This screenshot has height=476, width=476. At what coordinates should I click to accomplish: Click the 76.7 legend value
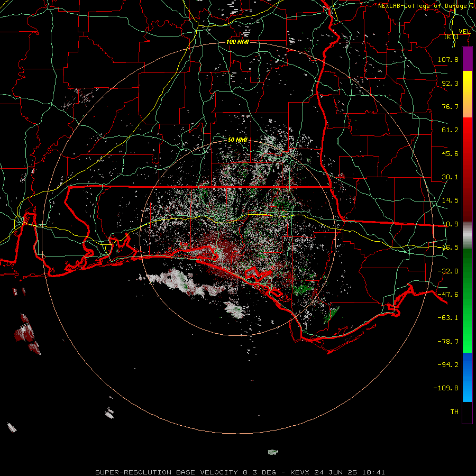[x=450, y=106]
